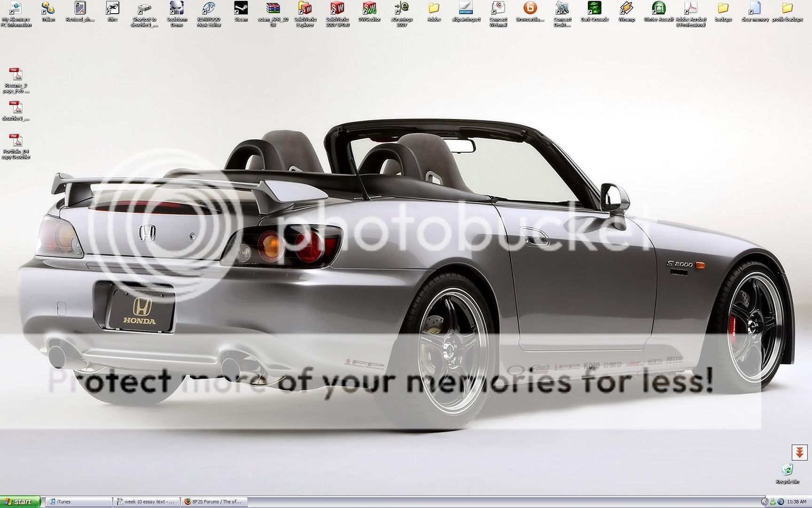
Task: Open the Adobe folder on the desktop
Action: coord(434,12)
